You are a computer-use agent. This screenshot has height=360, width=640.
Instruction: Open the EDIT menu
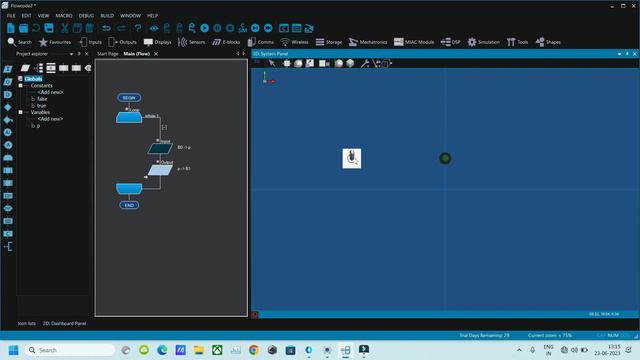pyautogui.click(x=27, y=16)
